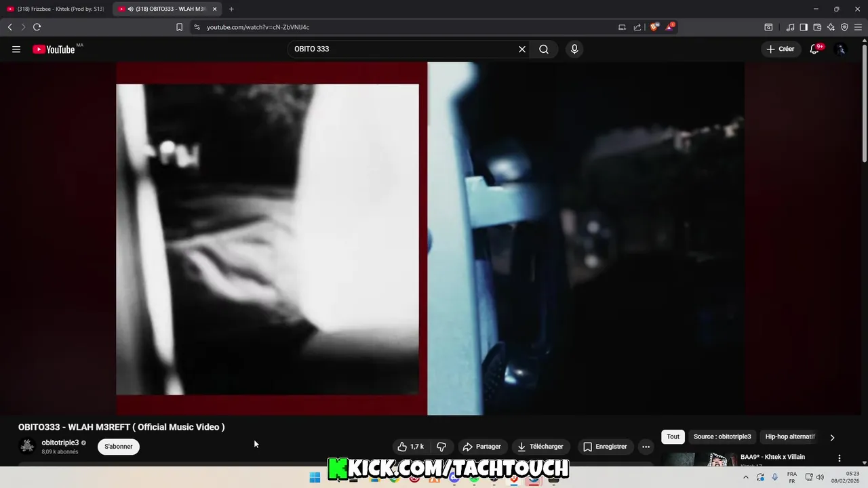The height and width of the screenshot is (488, 868).
Task: Show more filter chips with right chevron
Action: [x=832, y=437]
